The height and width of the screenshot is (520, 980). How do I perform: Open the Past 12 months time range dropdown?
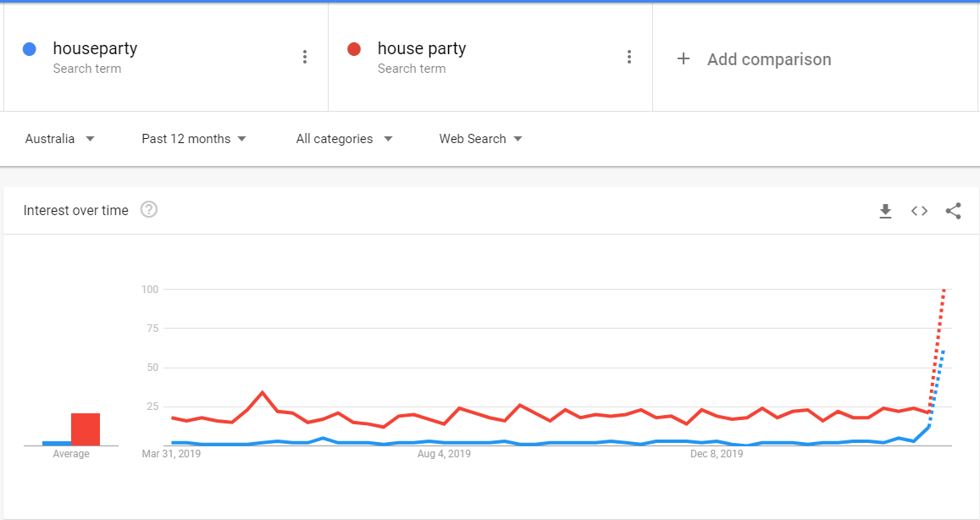194,139
